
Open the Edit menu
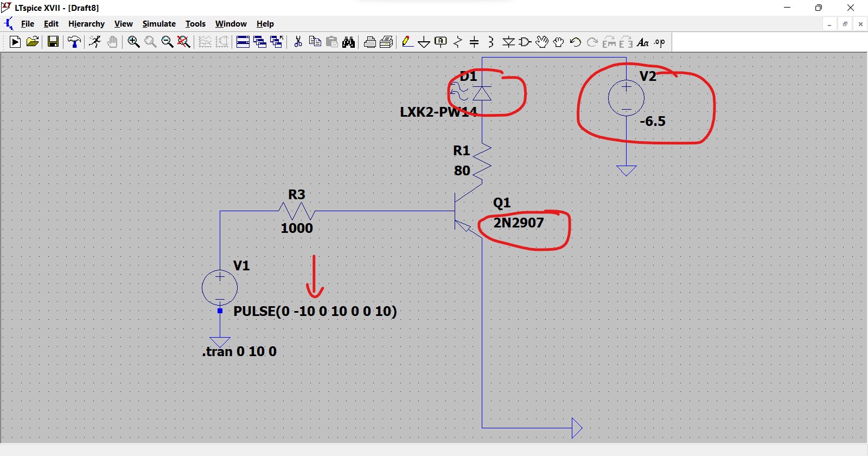(51, 24)
